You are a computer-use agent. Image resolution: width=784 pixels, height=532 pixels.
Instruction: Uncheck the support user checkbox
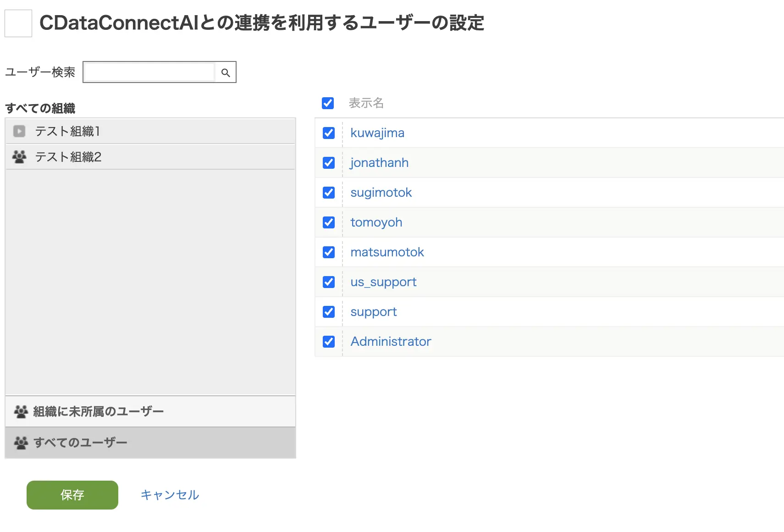tap(329, 312)
